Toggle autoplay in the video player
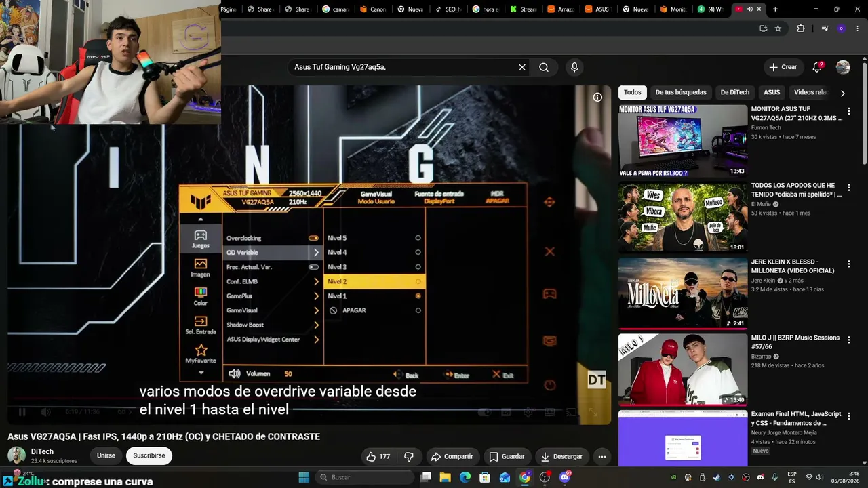868x488 pixels. [484, 412]
